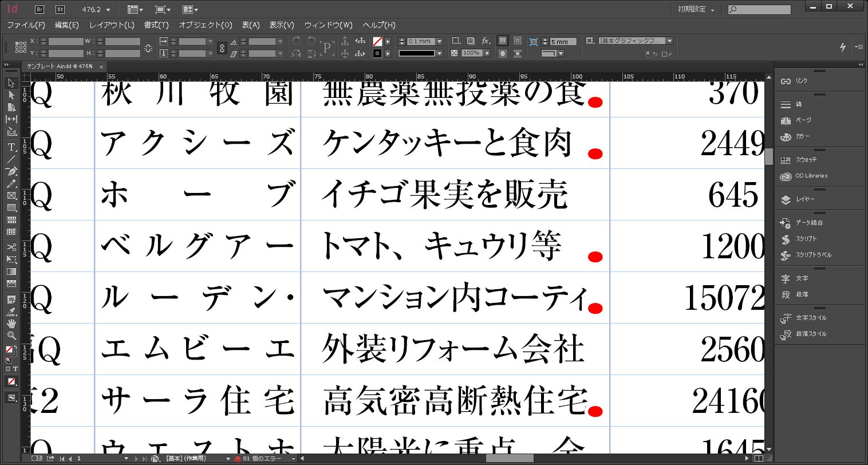Open the arrange documents dropdown
Screen dimensions: 868x465
[x=190, y=10]
